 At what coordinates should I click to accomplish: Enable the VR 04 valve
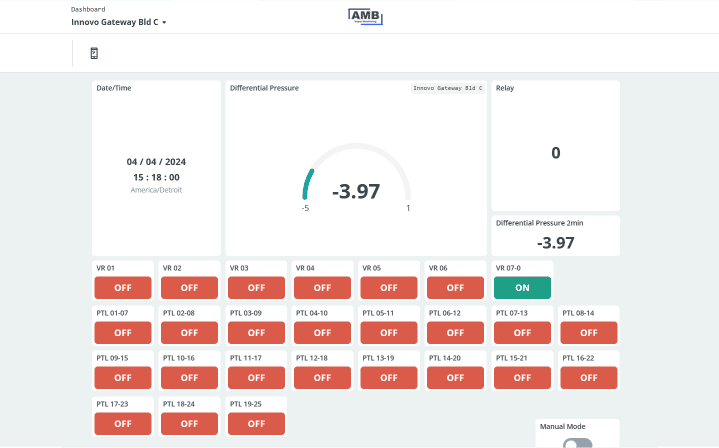coord(322,288)
